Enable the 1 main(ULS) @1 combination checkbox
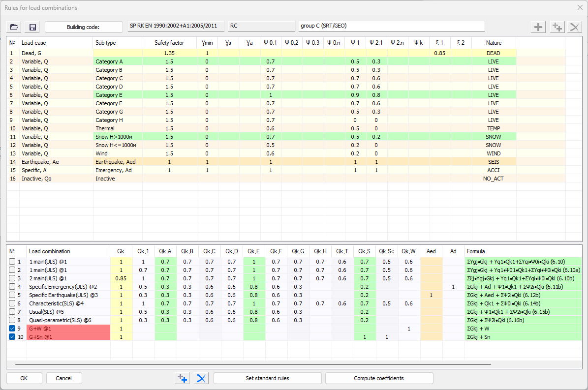The image size is (588, 390). 12,261
